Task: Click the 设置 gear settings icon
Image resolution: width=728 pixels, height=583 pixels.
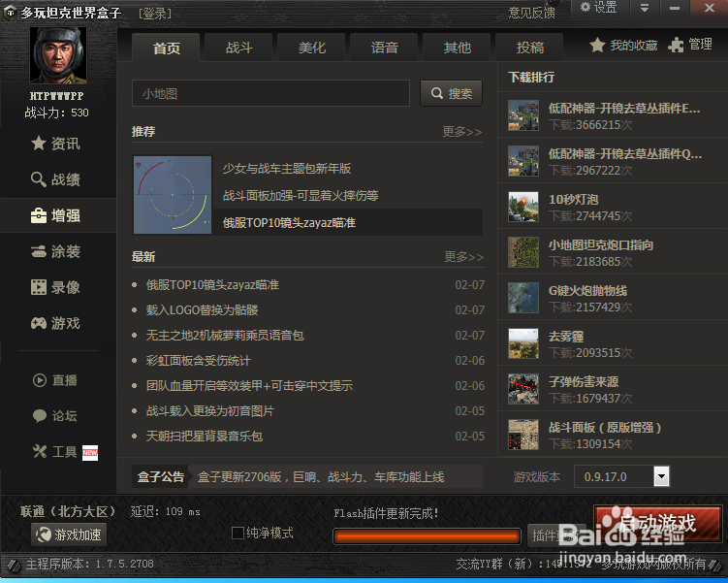Action: [585, 7]
